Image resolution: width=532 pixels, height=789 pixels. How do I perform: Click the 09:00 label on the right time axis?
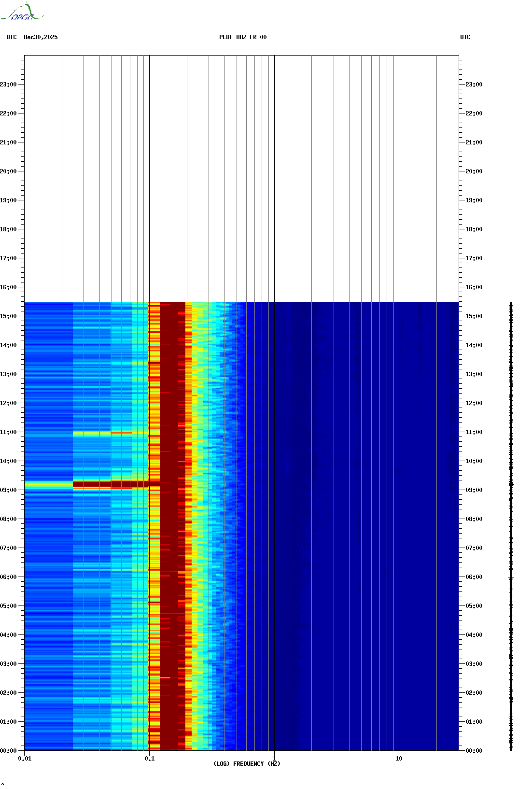coord(474,490)
